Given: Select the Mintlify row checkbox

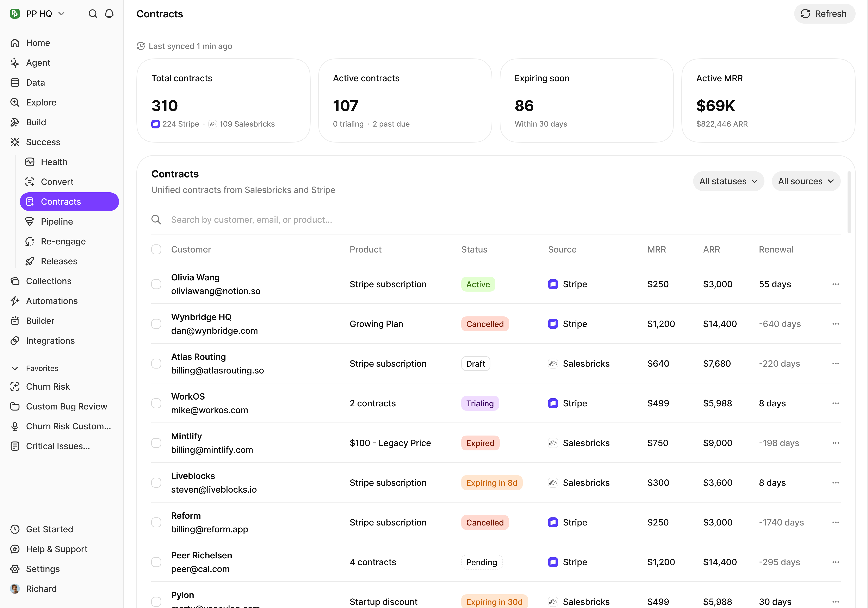Looking at the screenshot, I should click(x=156, y=443).
